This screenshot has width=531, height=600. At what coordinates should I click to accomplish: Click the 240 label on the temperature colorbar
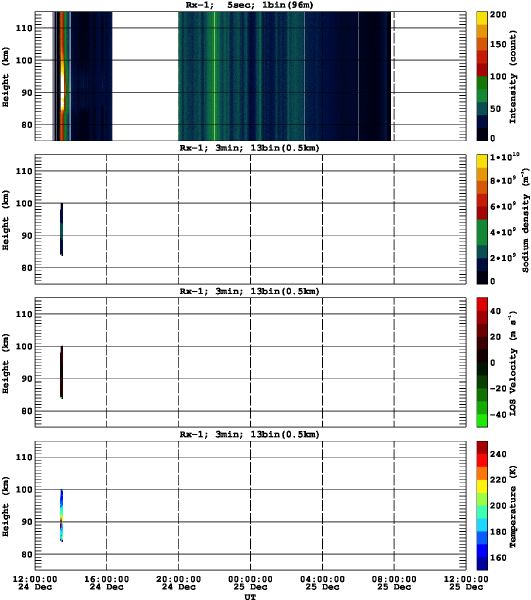[x=498, y=454]
